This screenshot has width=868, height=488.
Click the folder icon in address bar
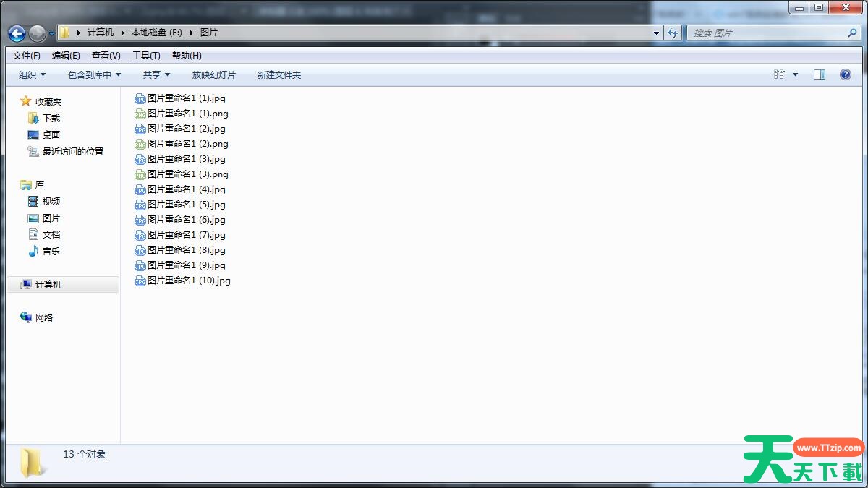click(x=64, y=33)
